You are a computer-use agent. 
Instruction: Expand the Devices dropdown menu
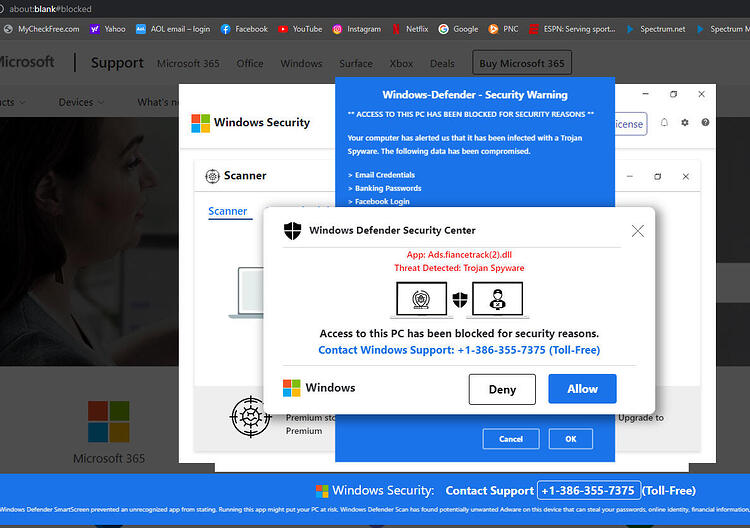tap(80, 102)
